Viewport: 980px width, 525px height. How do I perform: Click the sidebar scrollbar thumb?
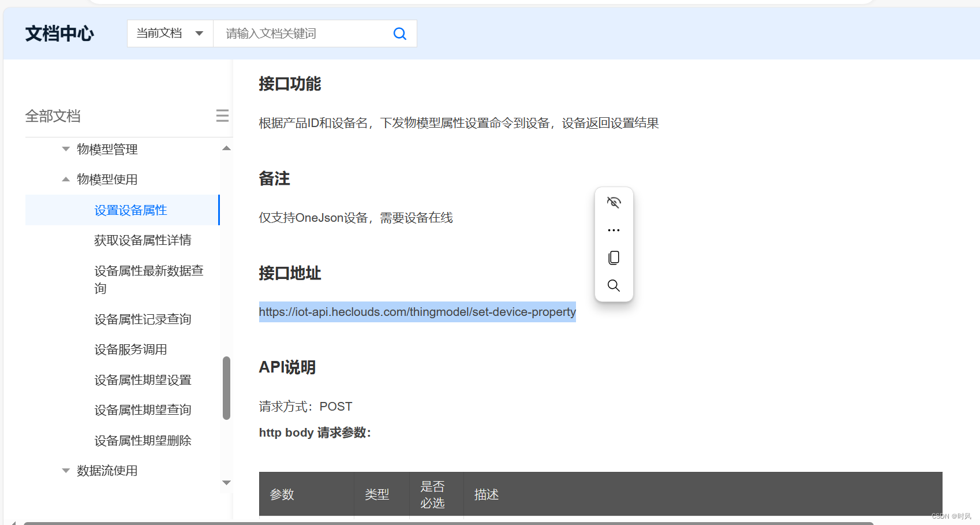click(226, 387)
